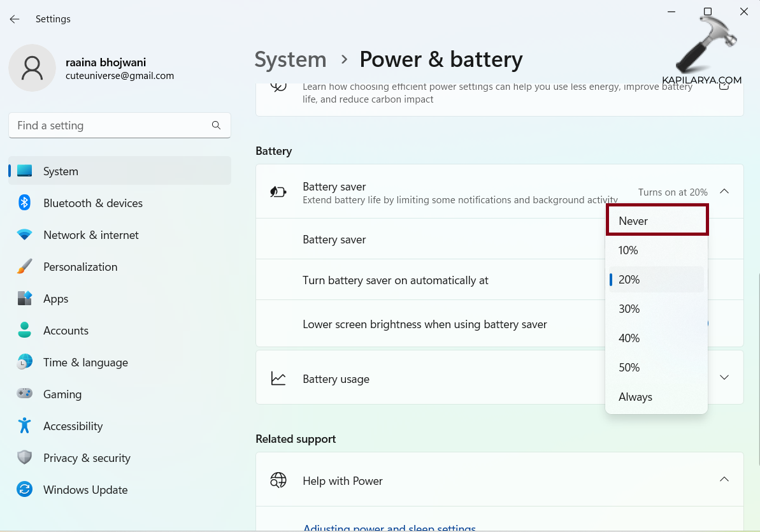
Task: Collapse Help with Power section
Action: tap(724, 479)
